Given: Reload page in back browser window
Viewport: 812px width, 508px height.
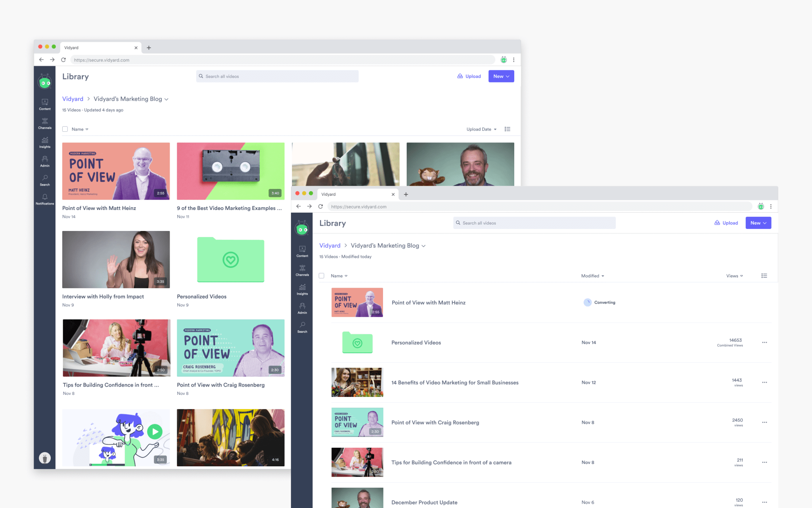Looking at the screenshot, I should [x=63, y=60].
